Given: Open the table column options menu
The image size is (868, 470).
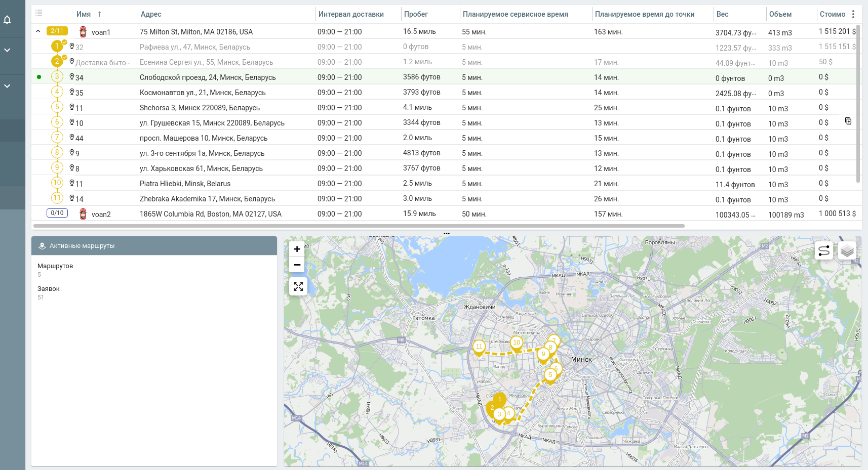Looking at the screenshot, I should pos(853,14).
